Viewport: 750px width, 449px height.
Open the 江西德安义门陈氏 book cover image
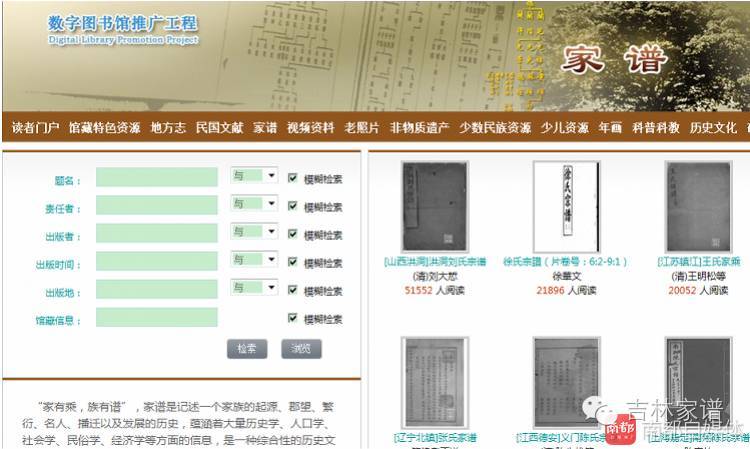566,383
